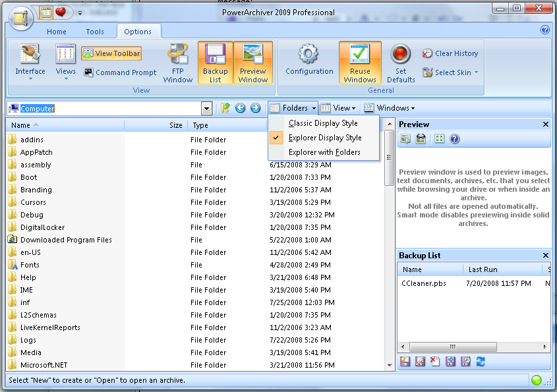Click the help question mark in ribbon
Screen dimensions: 557x392
coord(545,30)
